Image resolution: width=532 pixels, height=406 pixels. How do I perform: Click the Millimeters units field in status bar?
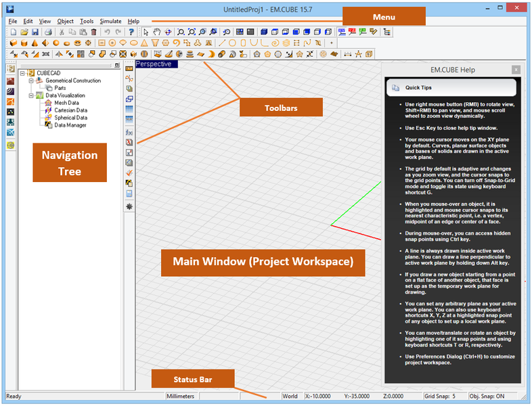pyautogui.click(x=181, y=396)
